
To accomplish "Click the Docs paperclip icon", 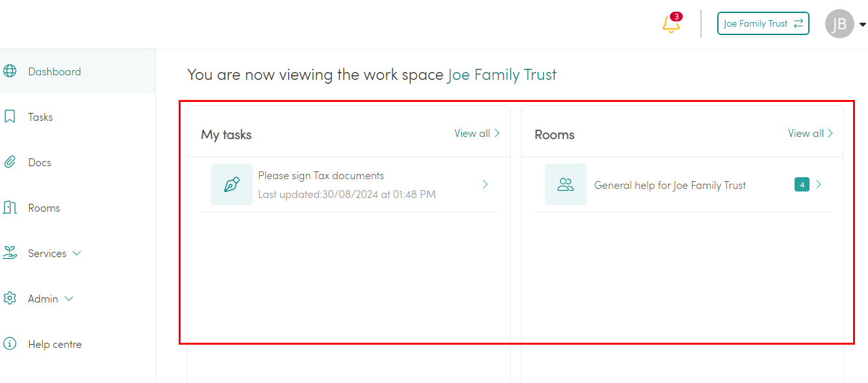I will [x=10, y=162].
